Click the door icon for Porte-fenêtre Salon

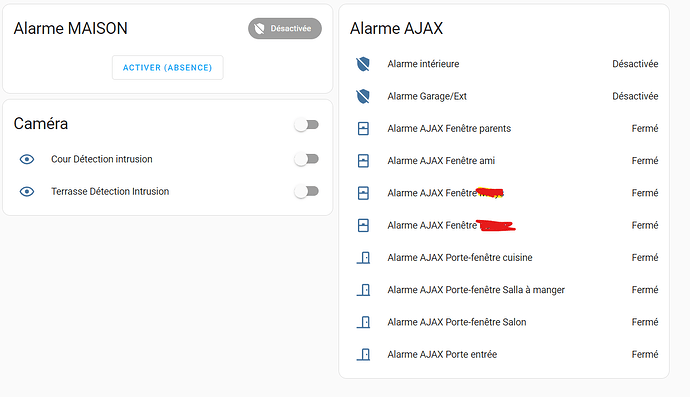coord(363,322)
